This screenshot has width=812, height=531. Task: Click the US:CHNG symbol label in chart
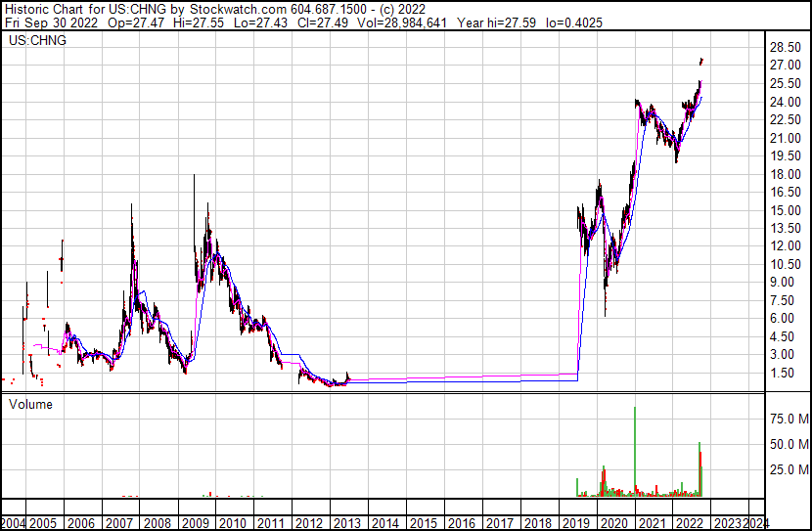[x=37, y=40]
